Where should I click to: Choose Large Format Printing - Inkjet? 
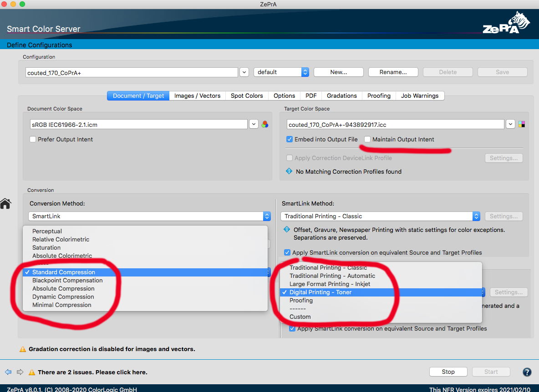[x=381, y=284]
